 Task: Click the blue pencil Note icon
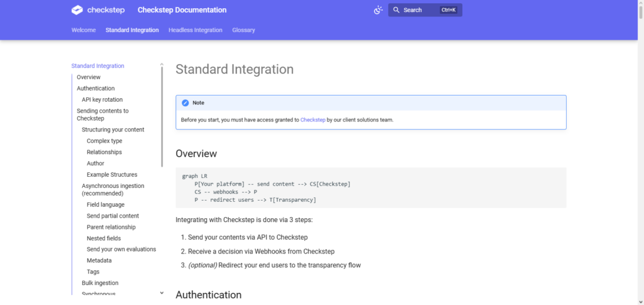tap(186, 103)
